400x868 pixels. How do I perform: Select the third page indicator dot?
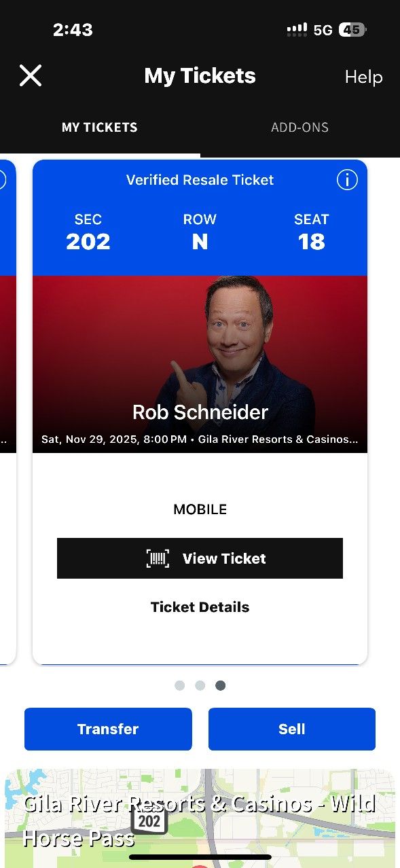[220, 685]
